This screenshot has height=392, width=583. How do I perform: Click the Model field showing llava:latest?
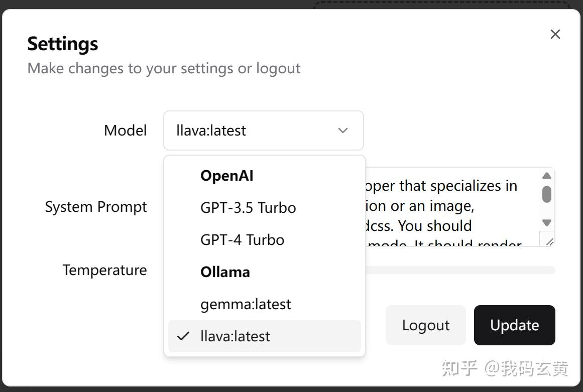point(251,130)
